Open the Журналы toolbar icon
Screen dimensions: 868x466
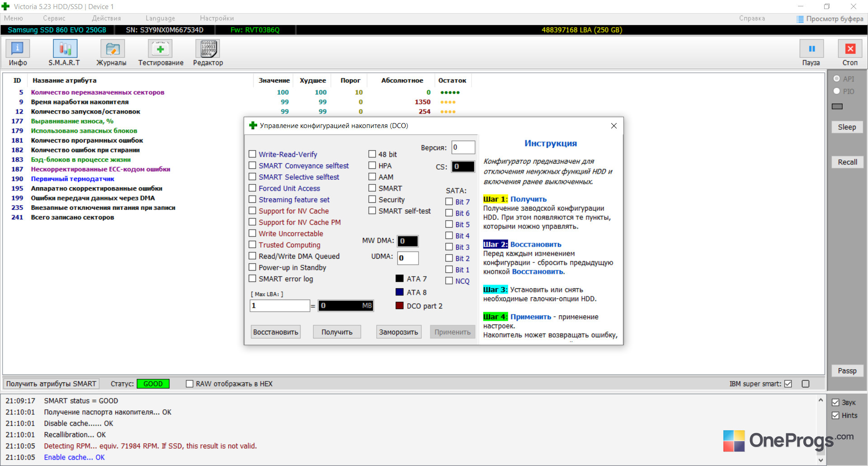pyautogui.click(x=112, y=49)
